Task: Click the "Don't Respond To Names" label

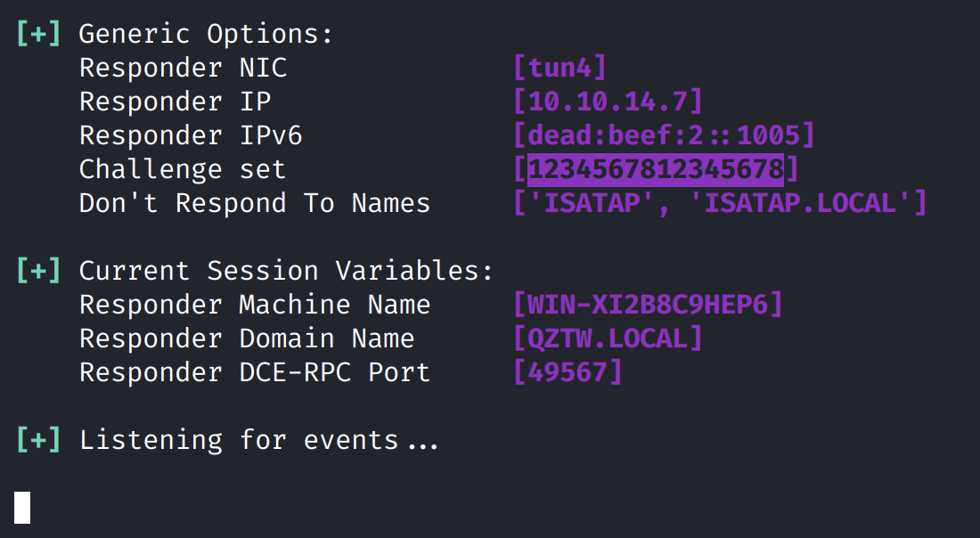Action: 255,203
